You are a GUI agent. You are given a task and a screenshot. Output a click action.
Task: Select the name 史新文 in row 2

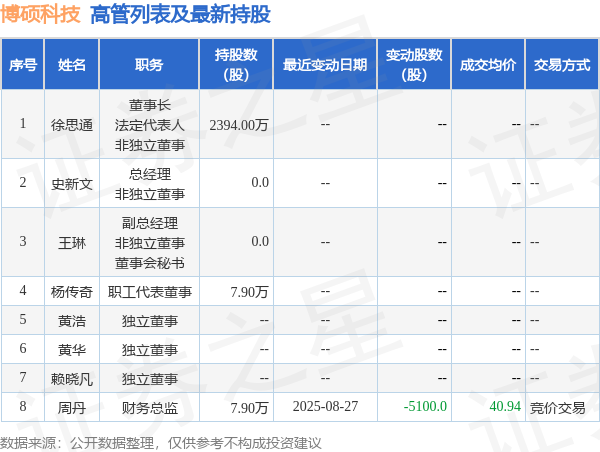coord(72,184)
